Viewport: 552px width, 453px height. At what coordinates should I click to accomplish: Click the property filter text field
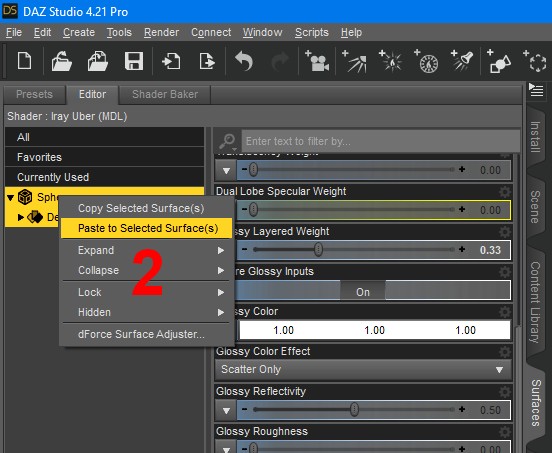(x=381, y=141)
